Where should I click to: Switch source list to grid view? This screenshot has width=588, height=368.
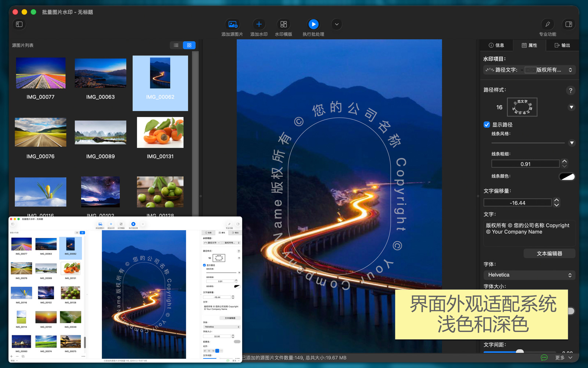(x=189, y=45)
